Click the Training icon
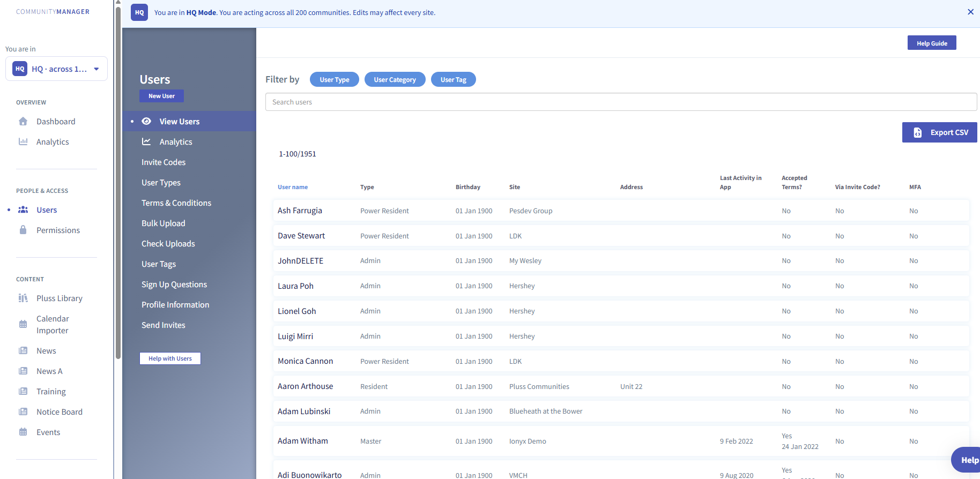The image size is (980, 479). pyautogui.click(x=23, y=391)
